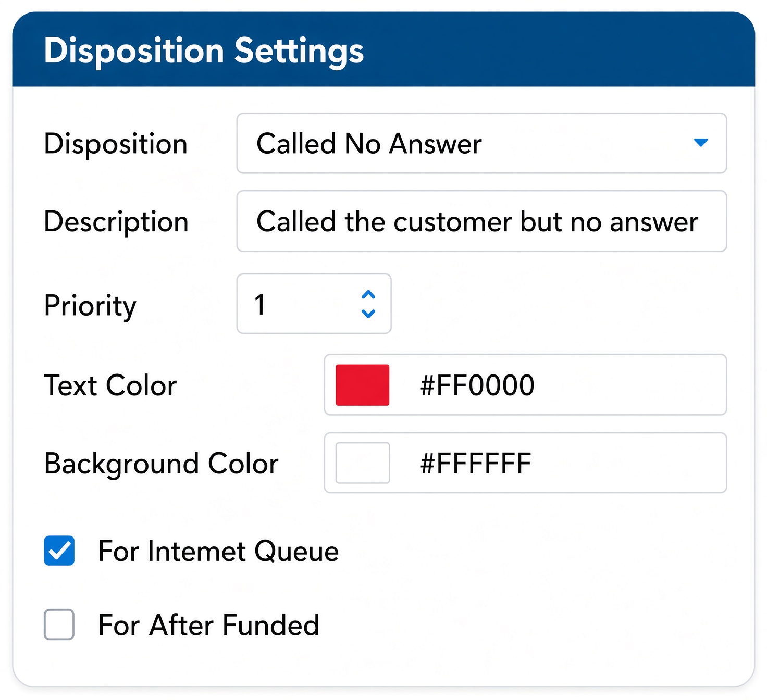Click the #FF0000 text color hex value
The width and height of the screenshot is (767, 700).
(x=477, y=385)
